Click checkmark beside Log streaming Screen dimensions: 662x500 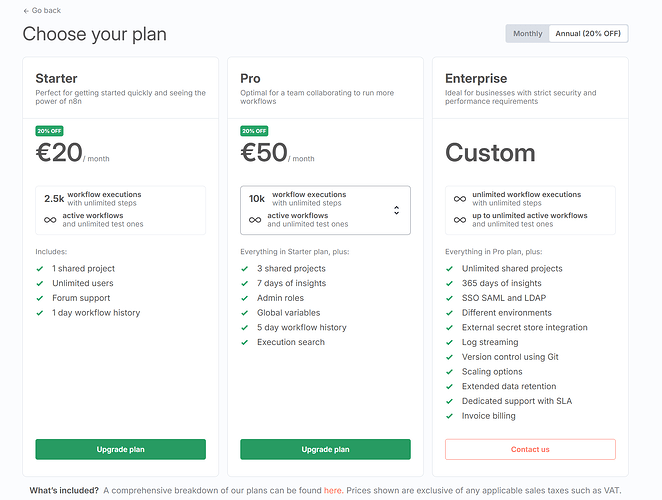tap(451, 342)
